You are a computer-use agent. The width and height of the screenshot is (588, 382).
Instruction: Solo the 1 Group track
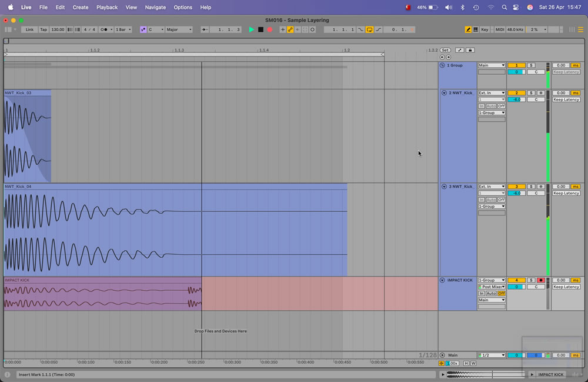(531, 65)
